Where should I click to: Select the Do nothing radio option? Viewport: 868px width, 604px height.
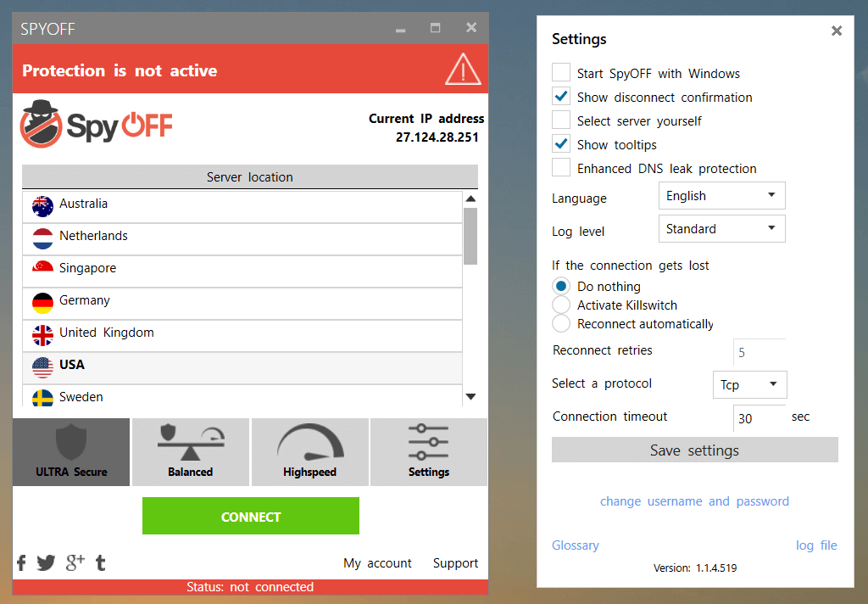[561, 286]
